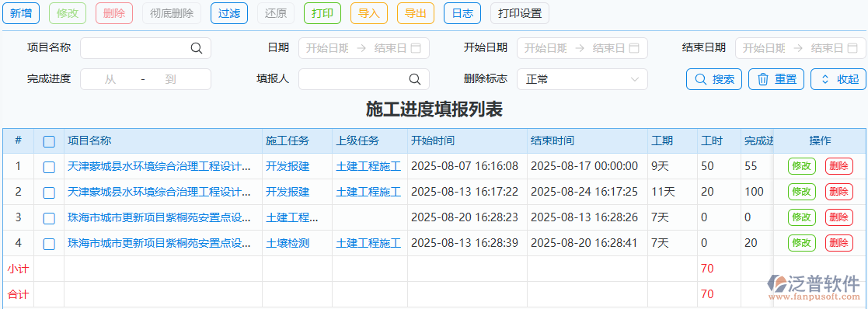This screenshot has height=309, width=868.
Task: Open row 1 project link 天津蒙城县水环境
Action: pos(159,166)
